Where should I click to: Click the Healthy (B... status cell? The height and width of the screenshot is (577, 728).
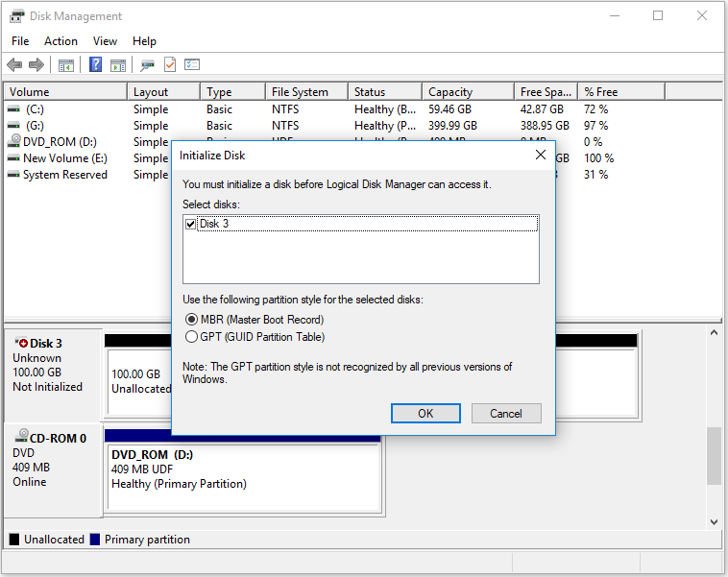385,109
